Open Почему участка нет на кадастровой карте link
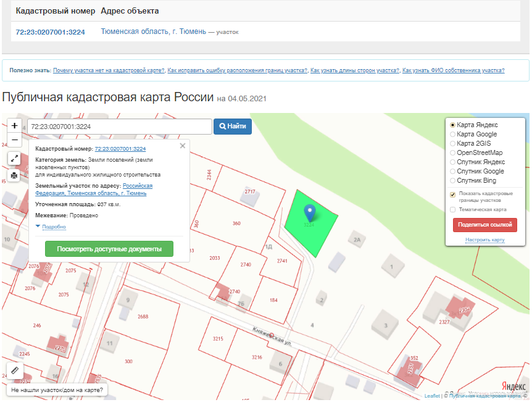532x405 pixels. coord(109,70)
